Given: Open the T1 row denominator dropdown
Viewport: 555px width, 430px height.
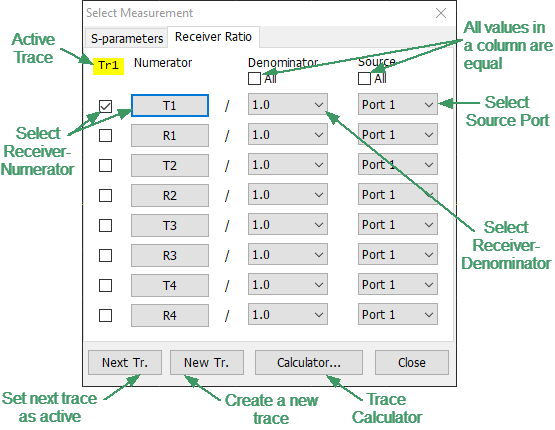Looking at the screenshot, I should [x=288, y=104].
